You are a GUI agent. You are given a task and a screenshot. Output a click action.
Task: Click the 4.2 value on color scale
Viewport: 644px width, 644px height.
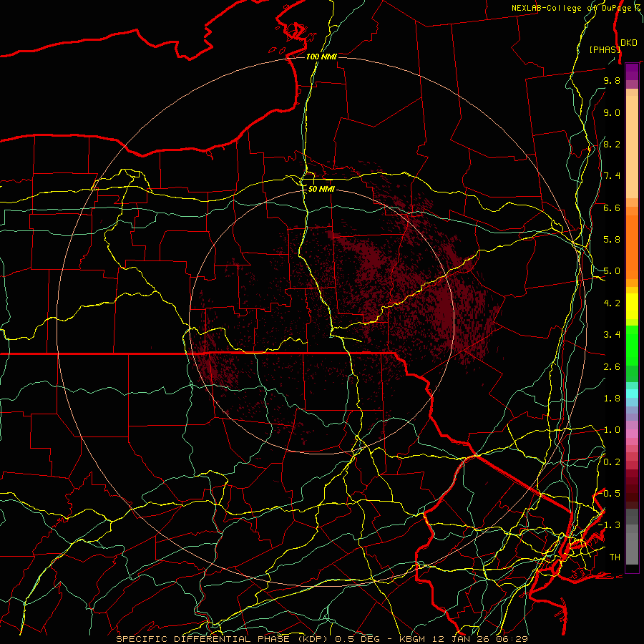(612, 303)
